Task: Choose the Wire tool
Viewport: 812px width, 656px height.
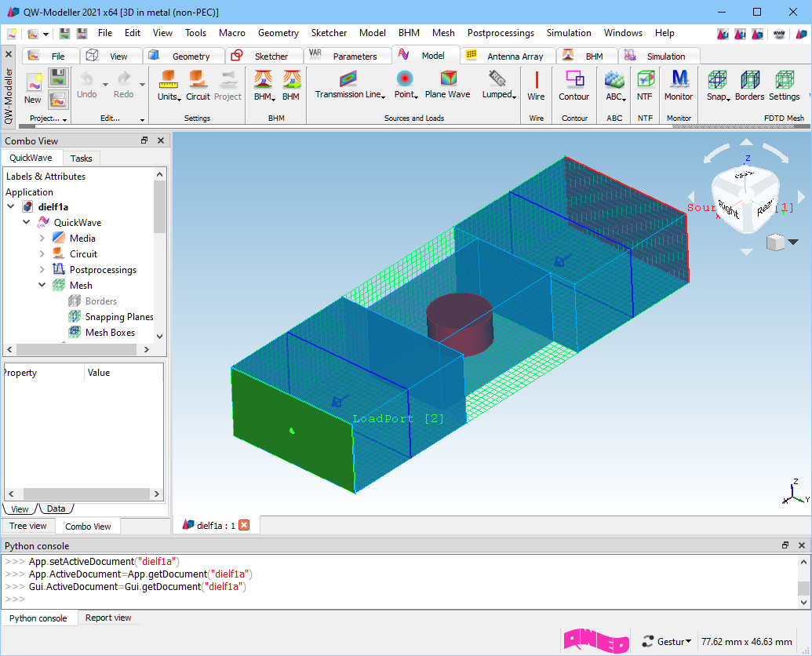Action: coord(536,86)
